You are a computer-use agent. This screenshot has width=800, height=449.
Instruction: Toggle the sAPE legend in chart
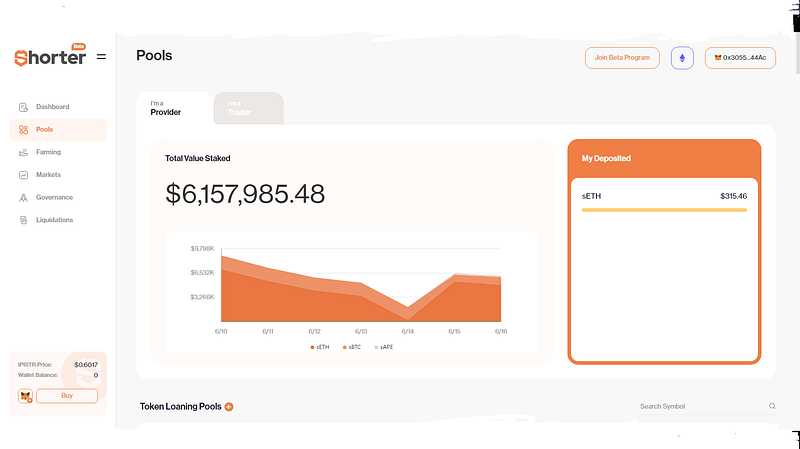pos(384,347)
